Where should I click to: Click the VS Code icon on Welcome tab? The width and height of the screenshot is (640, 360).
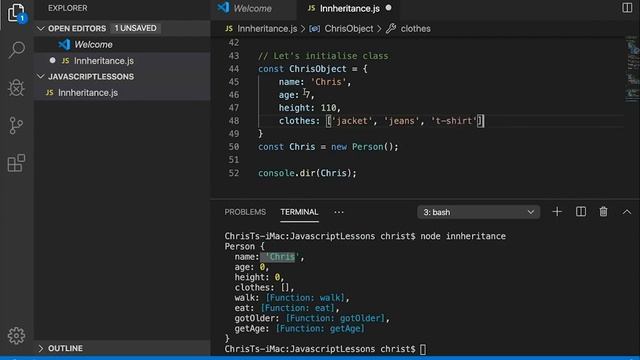[223, 8]
